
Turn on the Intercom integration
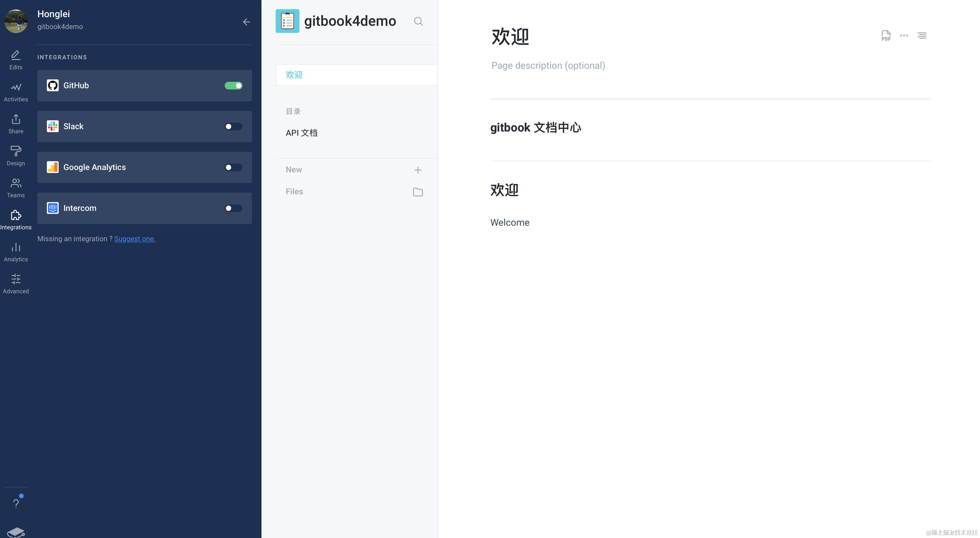point(233,208)
